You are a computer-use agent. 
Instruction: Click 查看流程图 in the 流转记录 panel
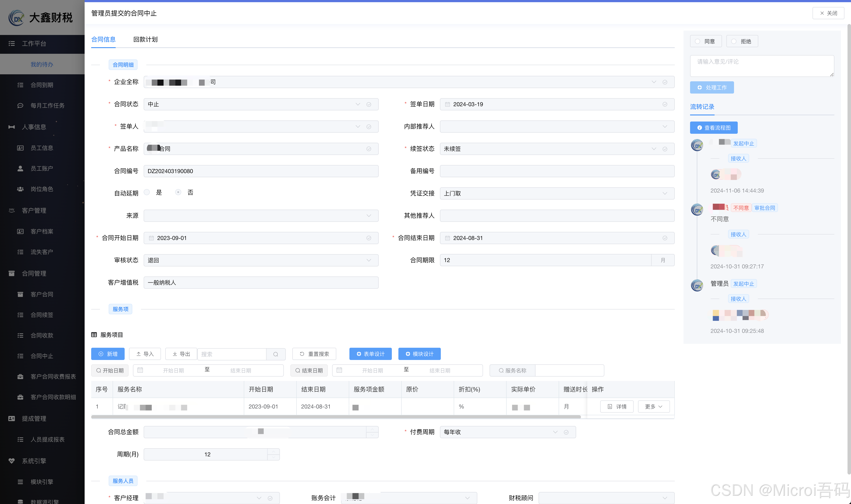tap(713, 127)
